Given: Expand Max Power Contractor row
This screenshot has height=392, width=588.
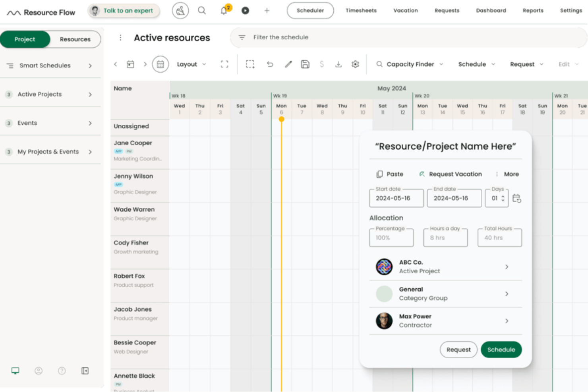Looking at the screenshot, I should (x=445, y=321).
